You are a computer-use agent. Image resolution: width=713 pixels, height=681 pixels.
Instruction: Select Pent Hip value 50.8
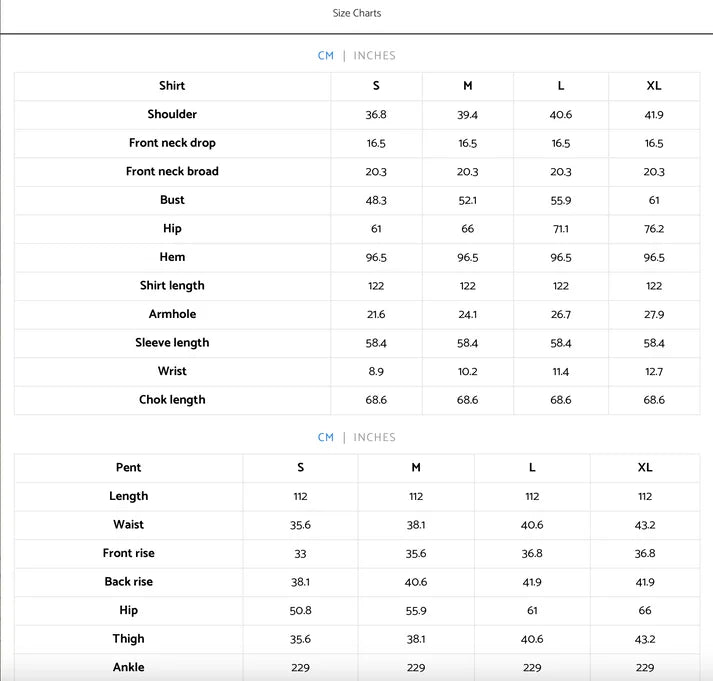(300, 611)
